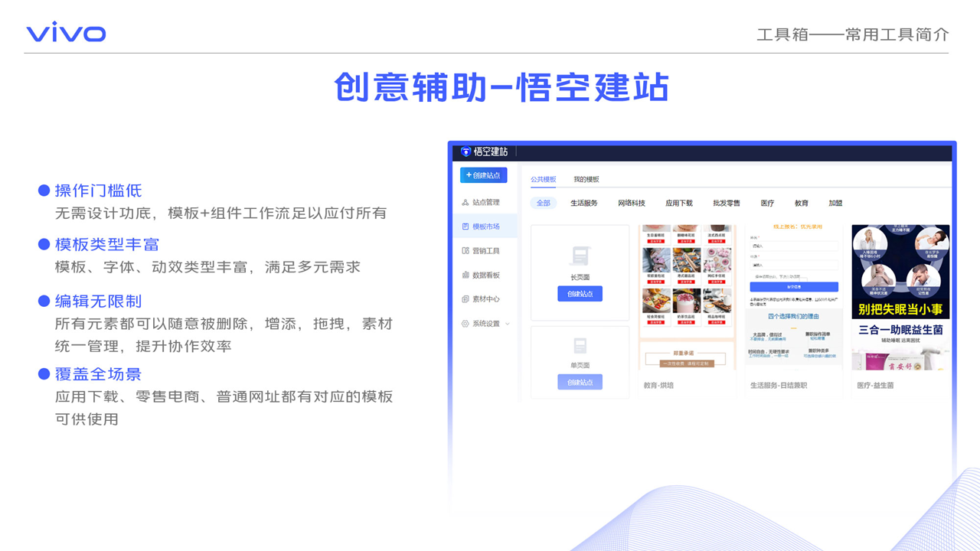The height and width of the screenshot is (551, 980).
Task: Select the 公共模板 tab
Action: (x=544, y=179)
